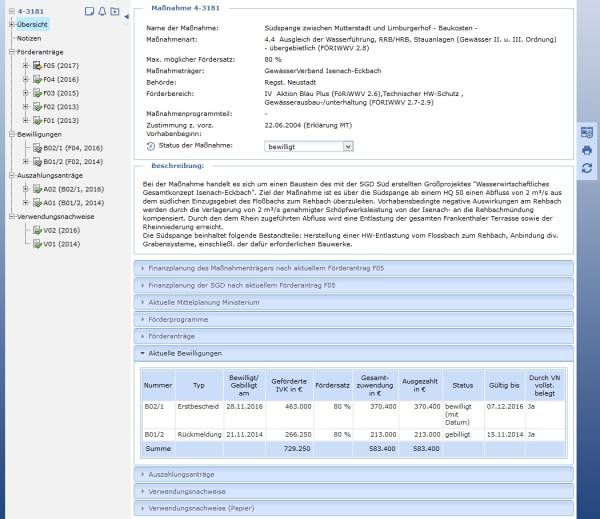Open the Status der Maßnahme dropdown
This screenshot has height=519, width=600.
[x=309, y=147]
